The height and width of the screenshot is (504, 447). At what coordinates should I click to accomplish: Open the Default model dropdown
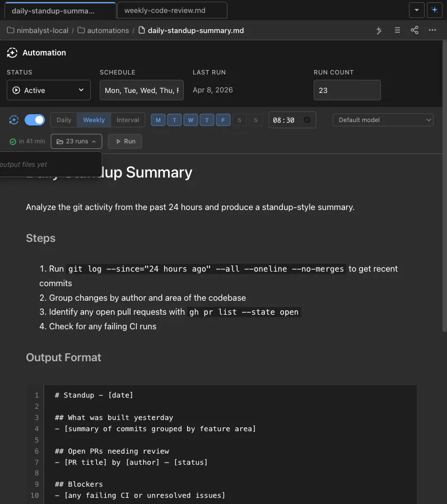[383, 120]
